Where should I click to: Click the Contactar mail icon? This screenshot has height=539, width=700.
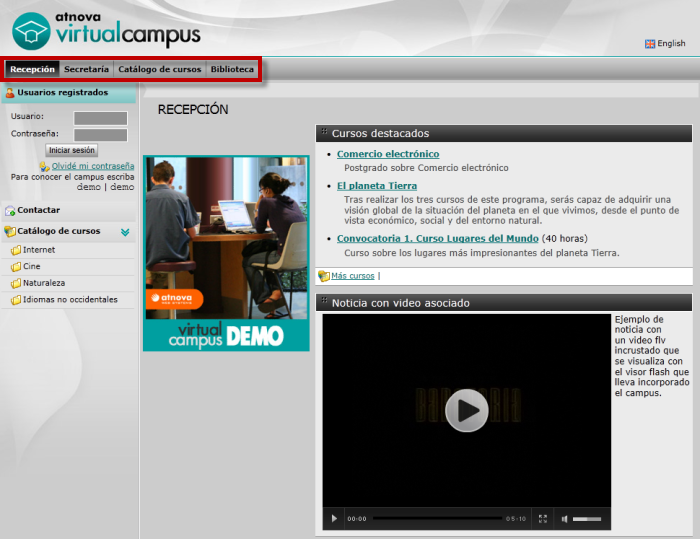(x=10, y=210)
